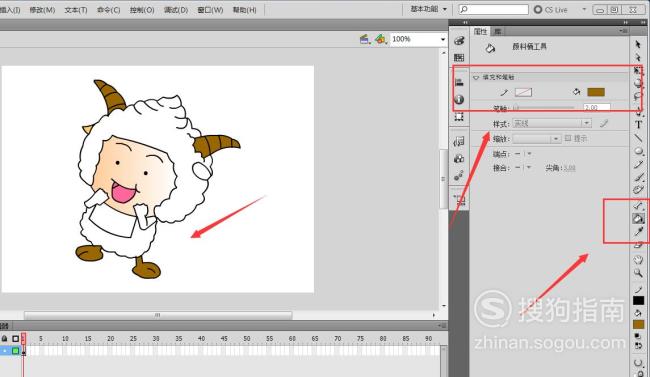Open the Motion Presets panel icon
Image resolution: width=650 pixels, height=377 pixels.
tap(459, 176)
